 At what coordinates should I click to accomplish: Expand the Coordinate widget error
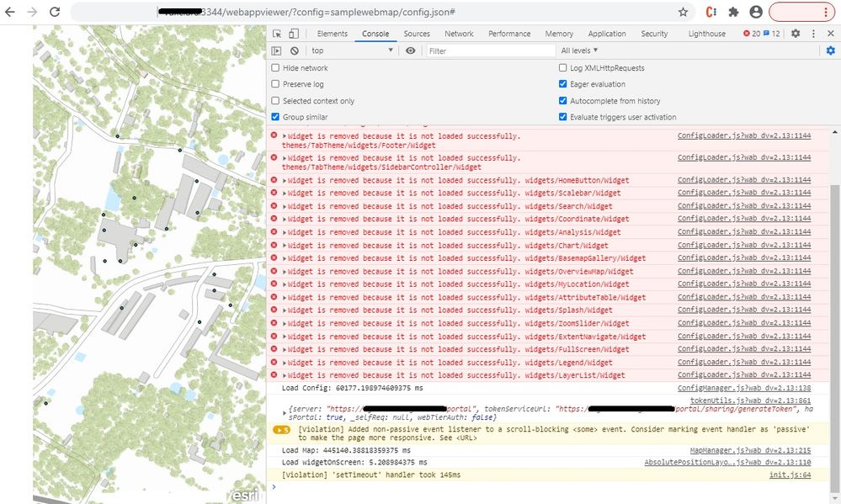pyautogui.click(x=285, y=220)
